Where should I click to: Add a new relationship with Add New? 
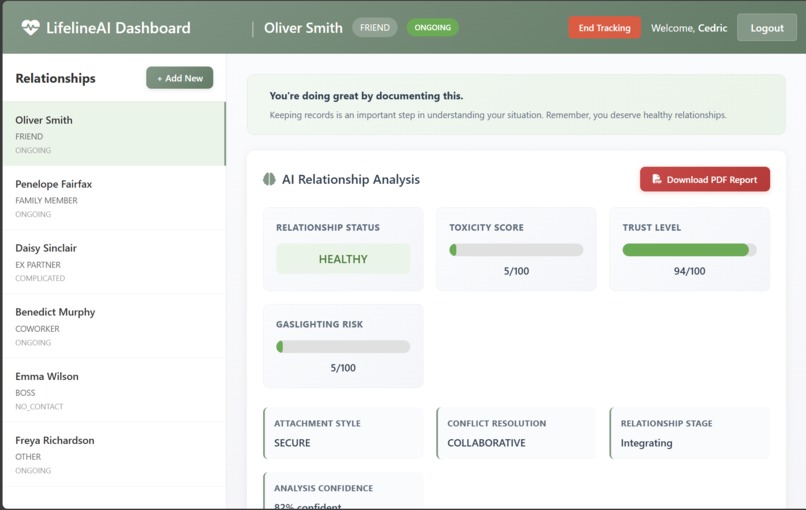tap(179, 78)
